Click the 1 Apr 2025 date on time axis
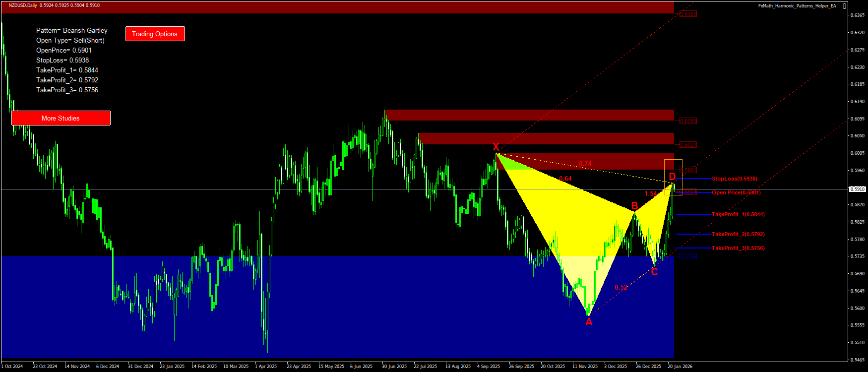This screenshot has height=372, width=868. point(266,367)
